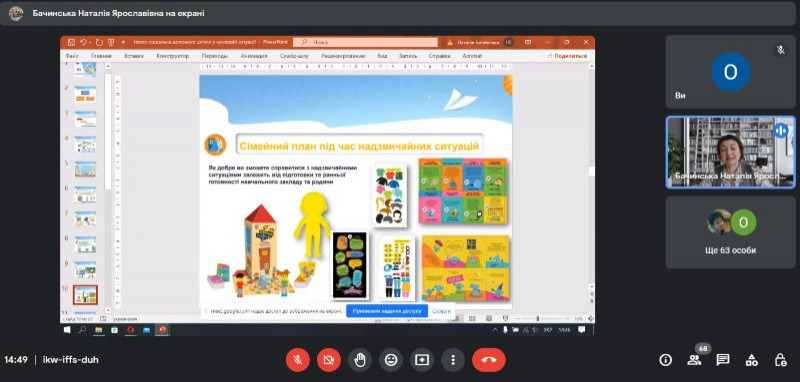Expand the 'Ще 63 особи' participants tile
Screen dimensions: 800x382
click(730, 232)
